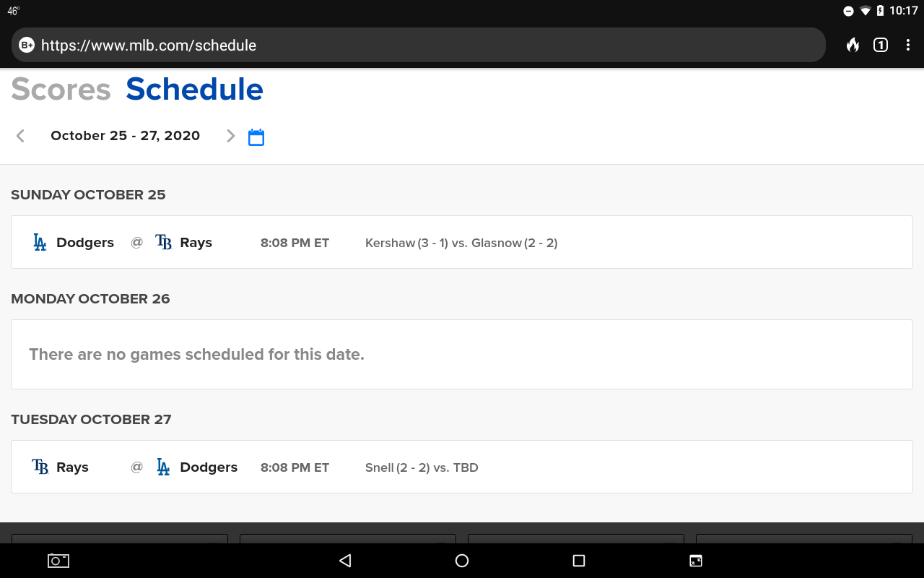Open the browser three-dot menu
The width and height of the screenshot is (924, 578).
(x=908, y=45)
